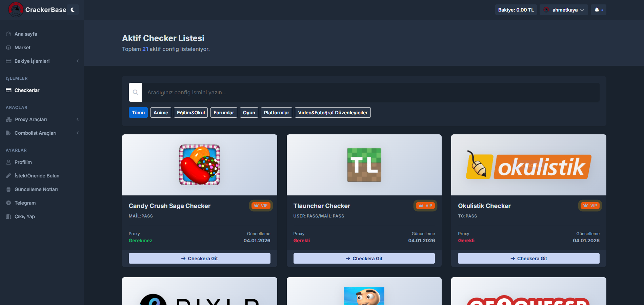
Task: Click the VIP crown badge on Candy Crush
Action: coord(261,206)
